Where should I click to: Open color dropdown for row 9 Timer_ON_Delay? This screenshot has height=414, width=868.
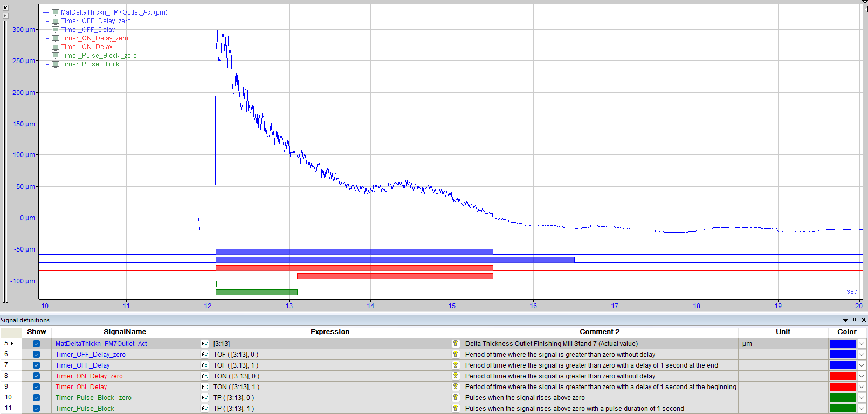(862, 387)
